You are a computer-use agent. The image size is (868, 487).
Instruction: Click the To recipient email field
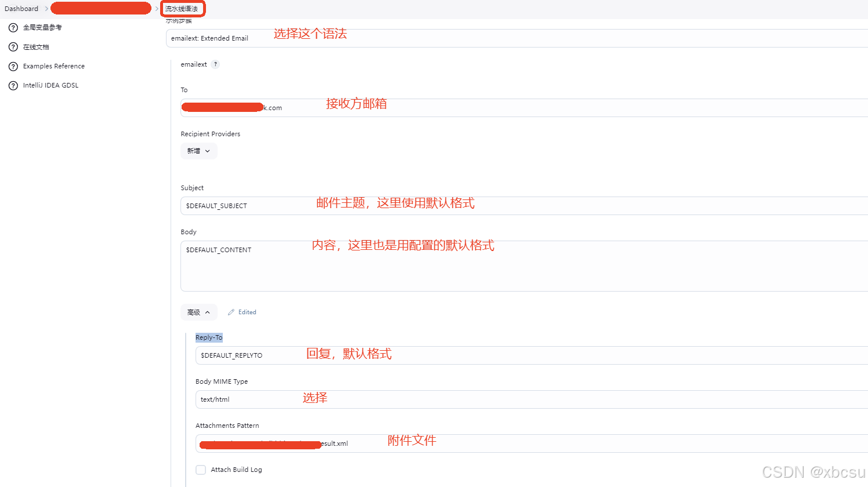(x=524, y=108)
